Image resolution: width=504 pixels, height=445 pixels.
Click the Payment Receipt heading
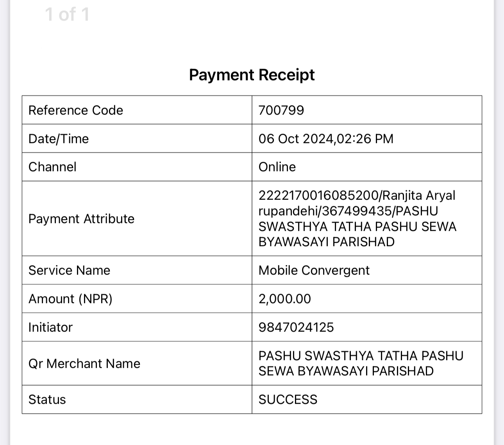pyautogui.click(x=252, y=75)
